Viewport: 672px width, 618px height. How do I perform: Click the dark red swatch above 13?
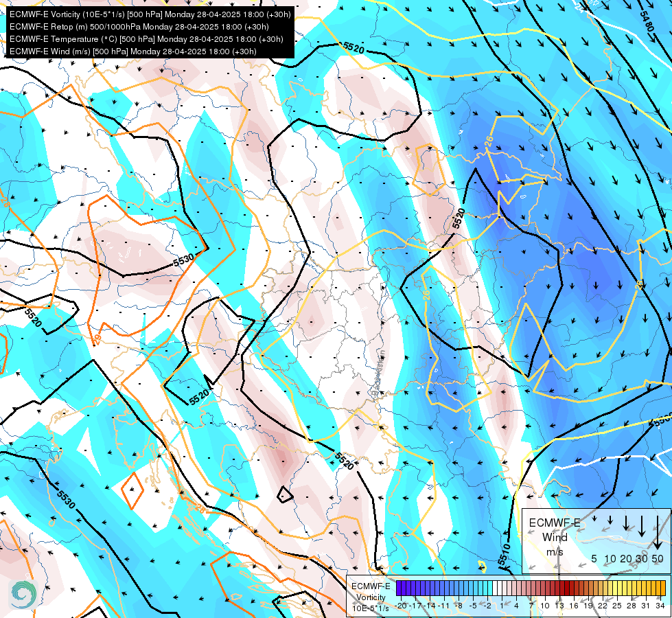point(561,588)
